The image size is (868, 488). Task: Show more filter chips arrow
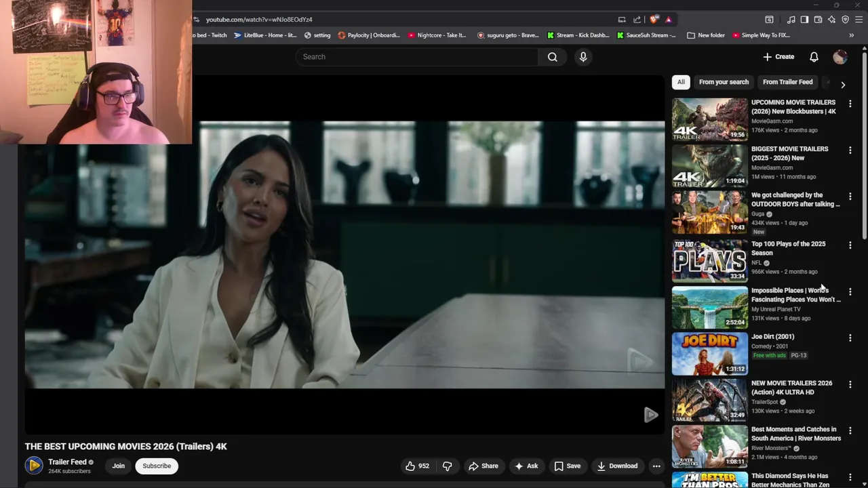[x=843, y=85]
